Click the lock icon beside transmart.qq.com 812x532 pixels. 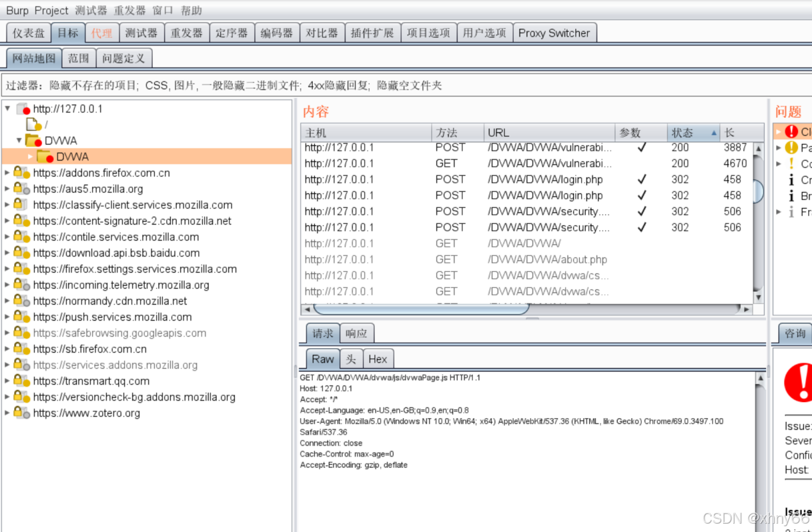click(22, 381)
